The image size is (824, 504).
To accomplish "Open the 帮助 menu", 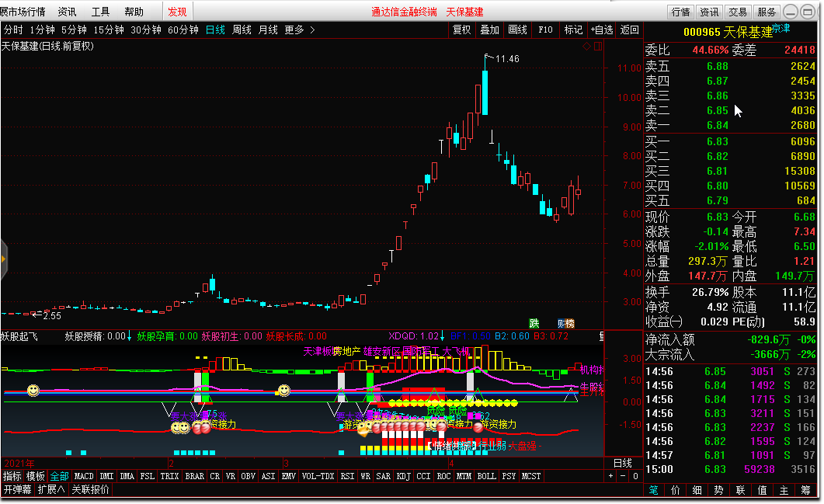I will click(x=134, y=12).
